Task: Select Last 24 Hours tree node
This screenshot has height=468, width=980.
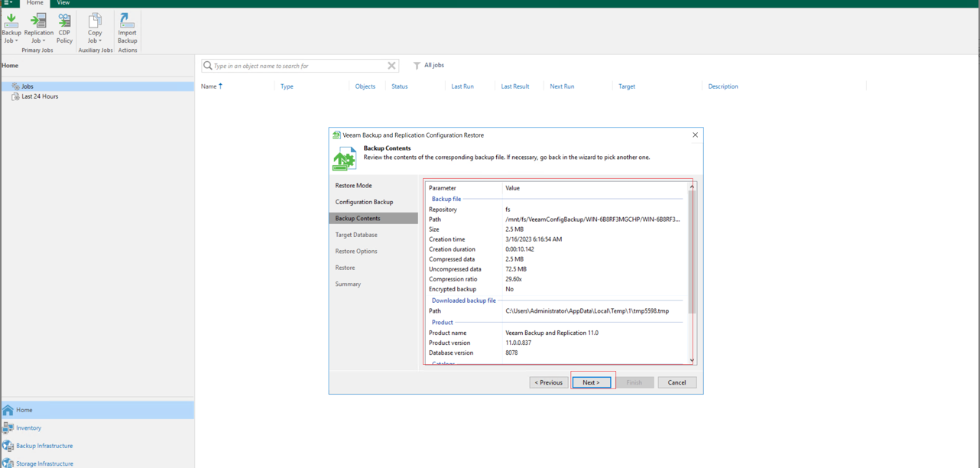Action: [40, 97]
